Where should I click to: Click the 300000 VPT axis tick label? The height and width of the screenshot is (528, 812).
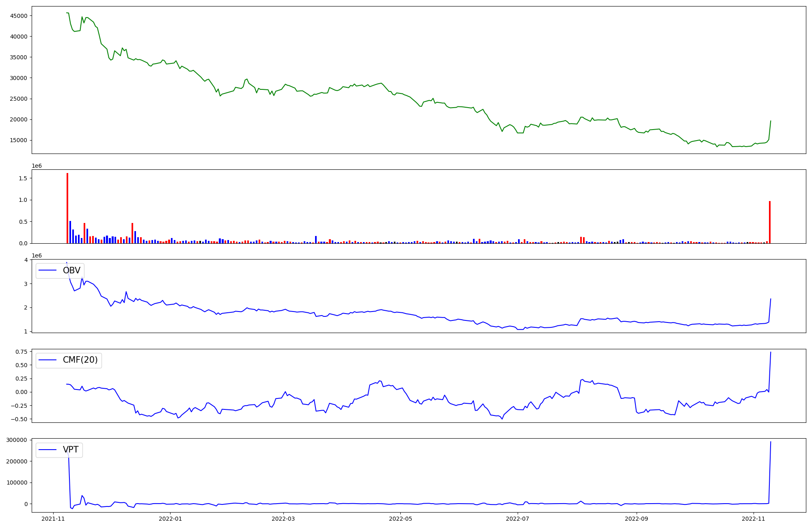[17, 440]
